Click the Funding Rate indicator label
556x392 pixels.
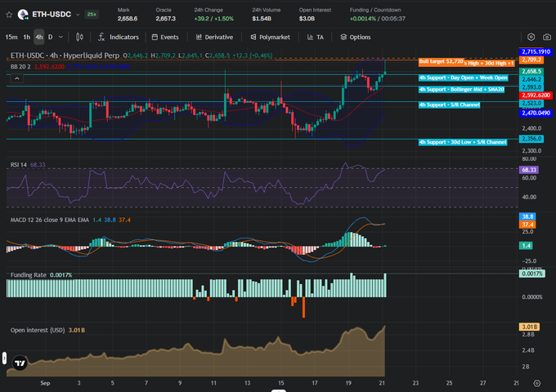[29, 274]
